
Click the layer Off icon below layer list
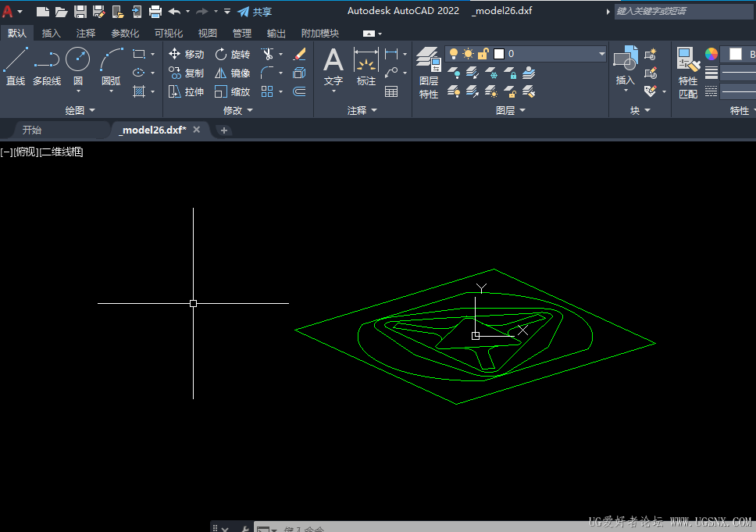tap(454, 73)
